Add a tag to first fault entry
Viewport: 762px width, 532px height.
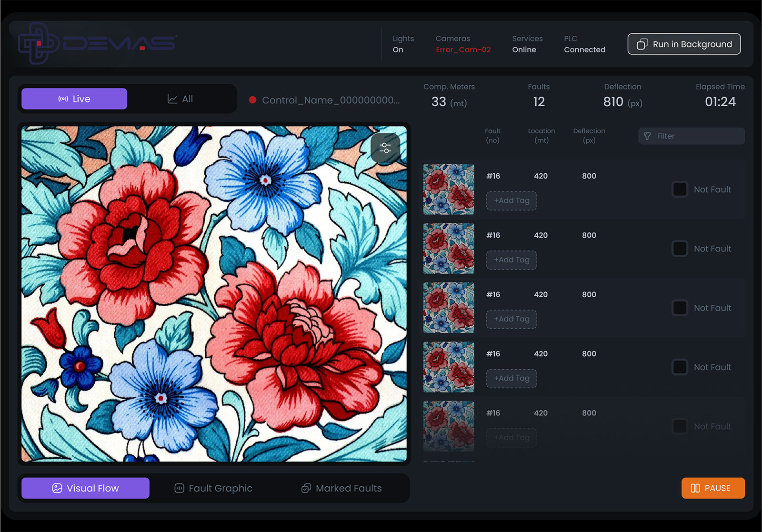point(511,201)
